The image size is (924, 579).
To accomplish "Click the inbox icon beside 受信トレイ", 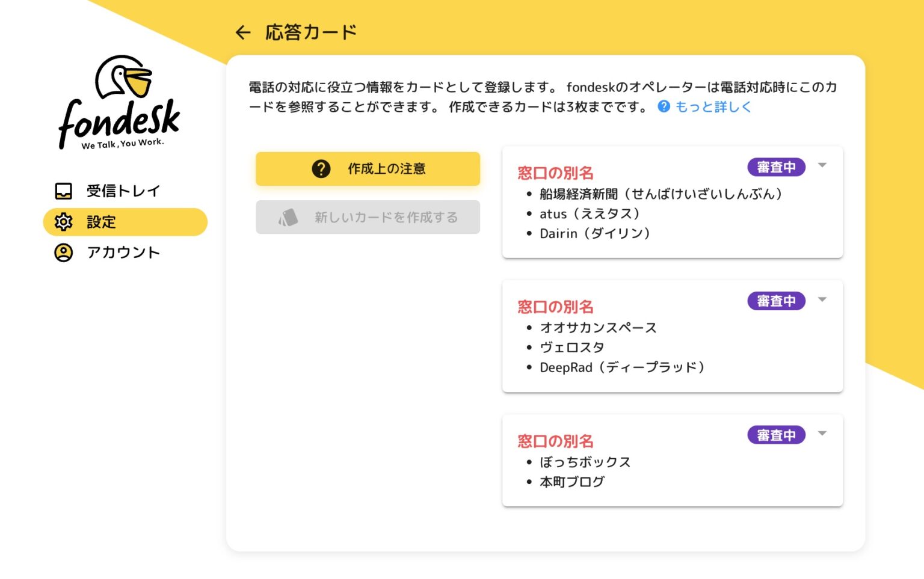I will click(x=62, y=191).
